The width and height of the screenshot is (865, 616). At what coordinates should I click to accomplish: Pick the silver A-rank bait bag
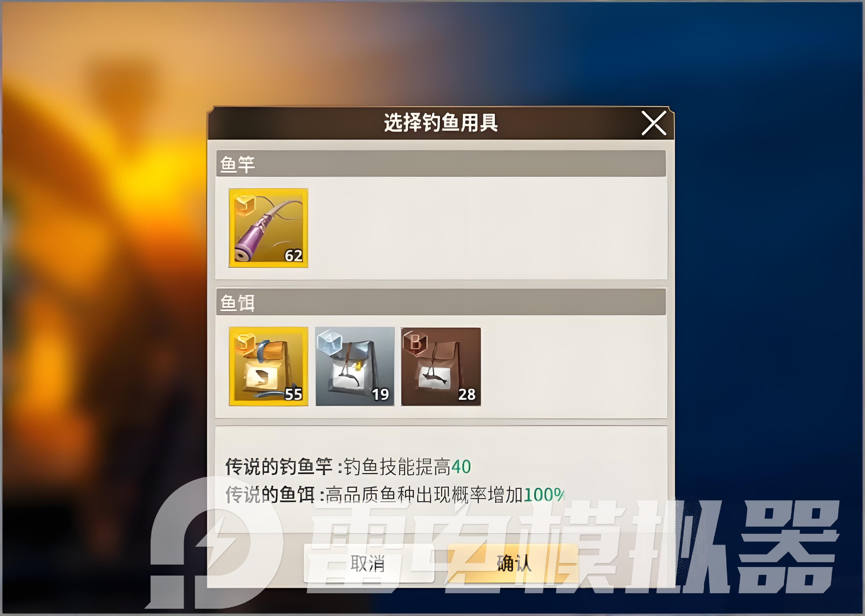pos(355,366)
